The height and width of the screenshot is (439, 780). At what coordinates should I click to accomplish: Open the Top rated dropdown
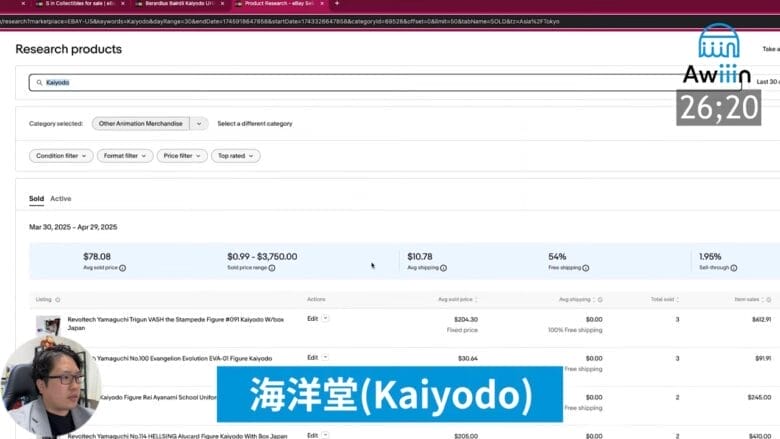point(235,156)
